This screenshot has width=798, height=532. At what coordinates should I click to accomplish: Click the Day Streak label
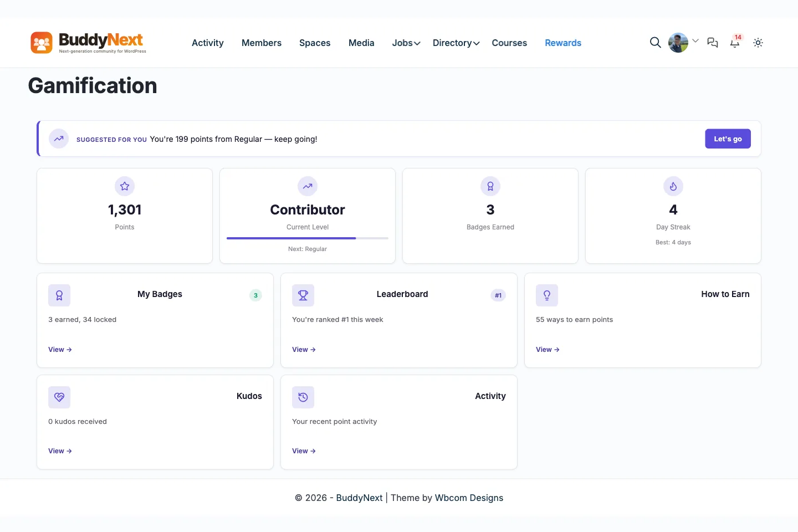(673, 227)
